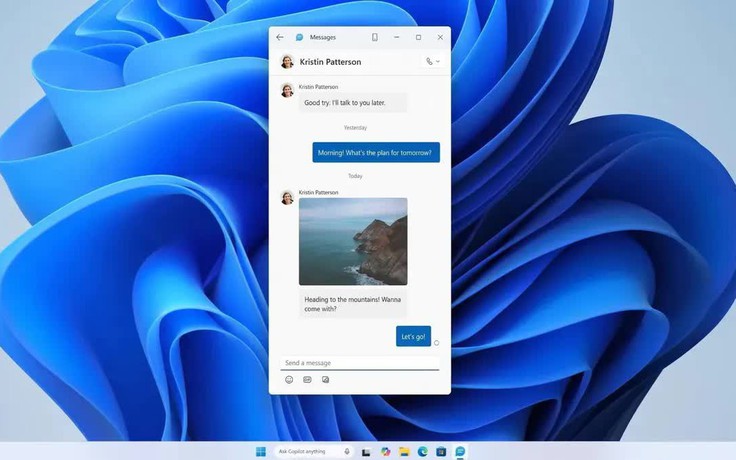The height and width of the screenshot is (460, 736).
Task: Select message "Good try: I'll talk to you later."
Action: [x=353, y=102]
